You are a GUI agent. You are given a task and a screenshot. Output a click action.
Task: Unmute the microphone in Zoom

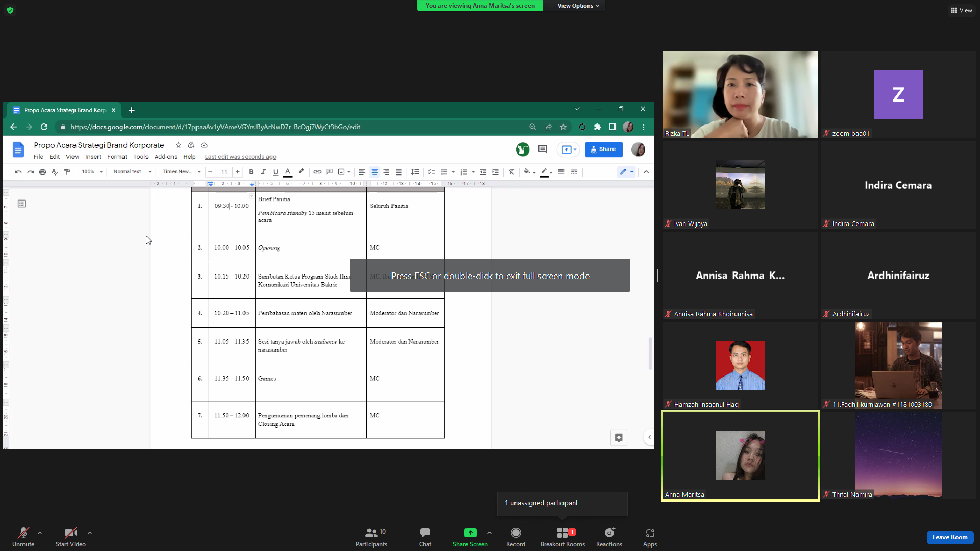click(x=23, y=537)
